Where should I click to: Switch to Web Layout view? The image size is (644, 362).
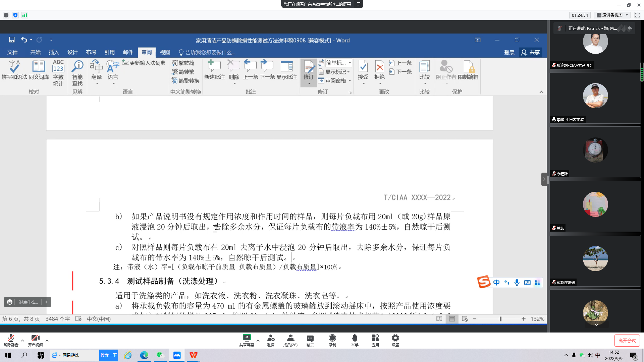(x=465, y=319)
